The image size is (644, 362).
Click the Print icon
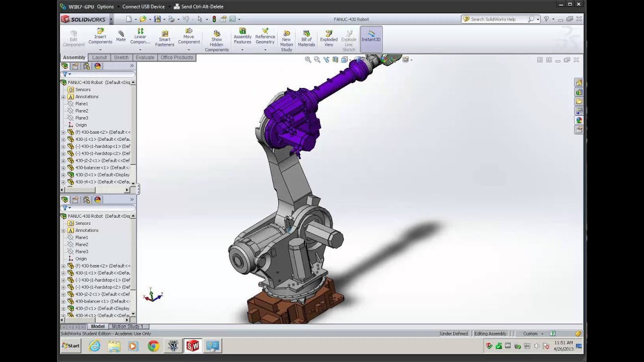pos(171,19)
